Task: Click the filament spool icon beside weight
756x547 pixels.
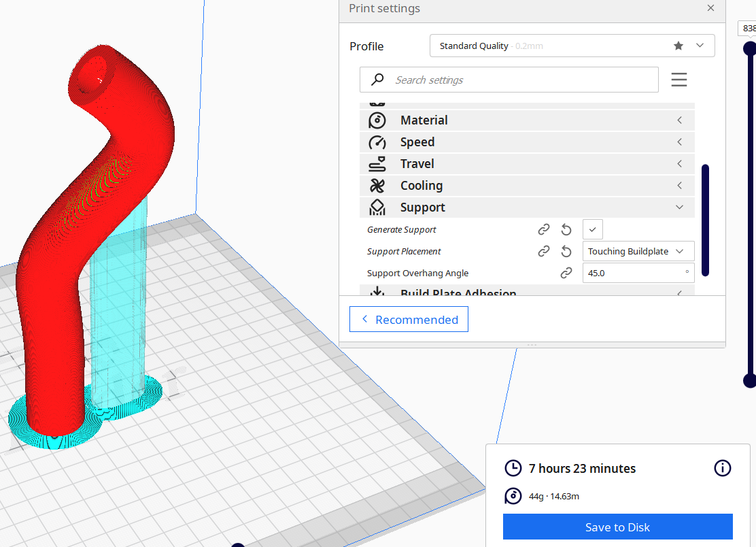Action: pos(513,496)
